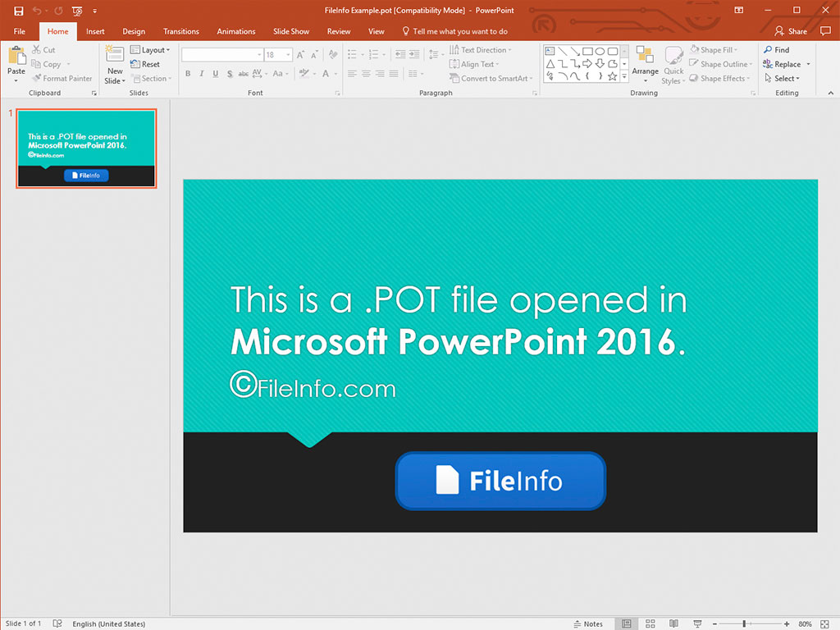840x630 pixels.
Task: Click the New Slide icon
Action: [115, 55]
